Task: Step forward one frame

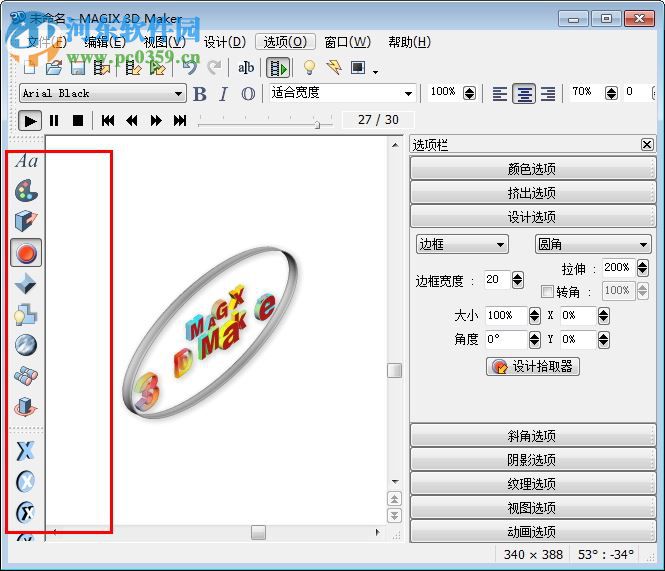Action: (x=156, y=121)
